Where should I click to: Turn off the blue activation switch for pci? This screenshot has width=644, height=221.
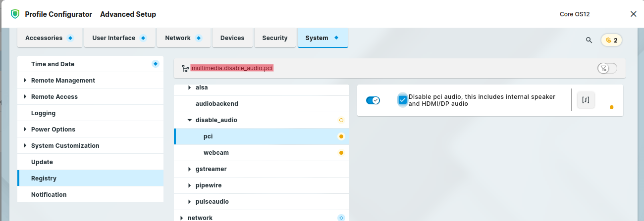point(373,100)
